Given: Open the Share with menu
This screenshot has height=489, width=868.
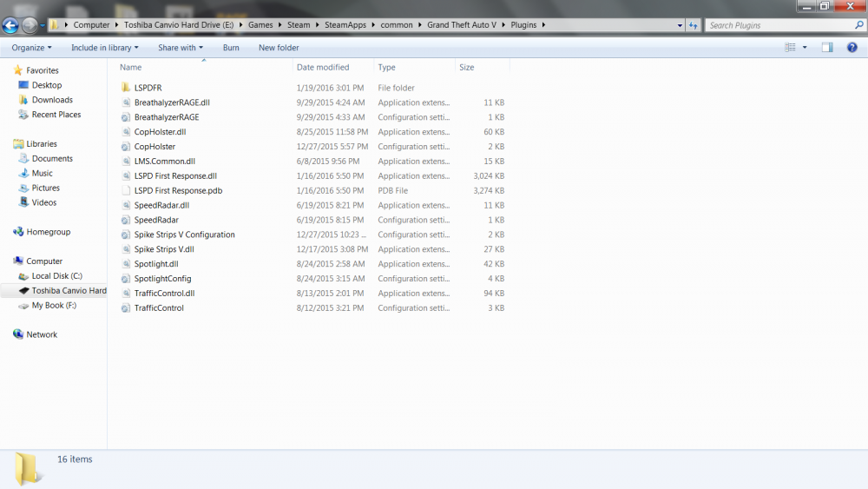Looking at the screenshot, I should point(181,48).
